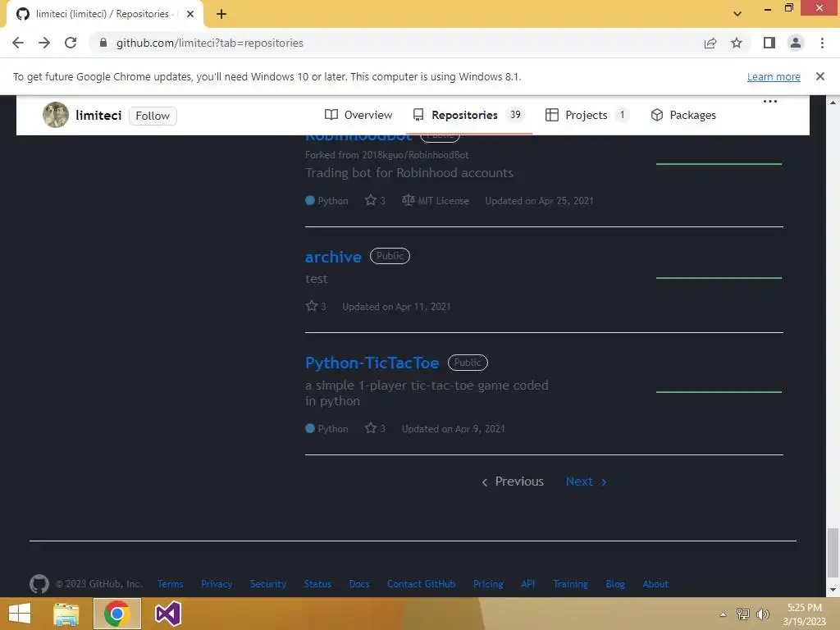840x630 pixels.
Task: Open the Python-TicTacToe repository
Action: [372, 363]
